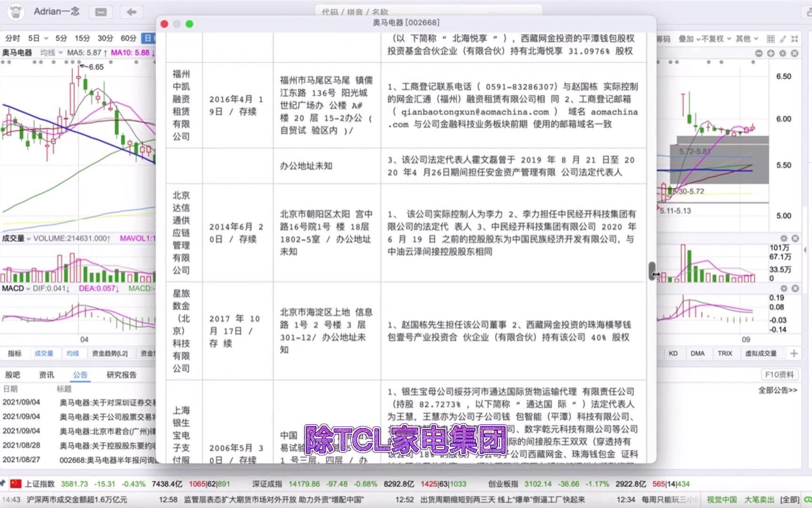Open the mail message icon
Screen dimensions: 812x508
pyautogui.click(x=101, y=12)
